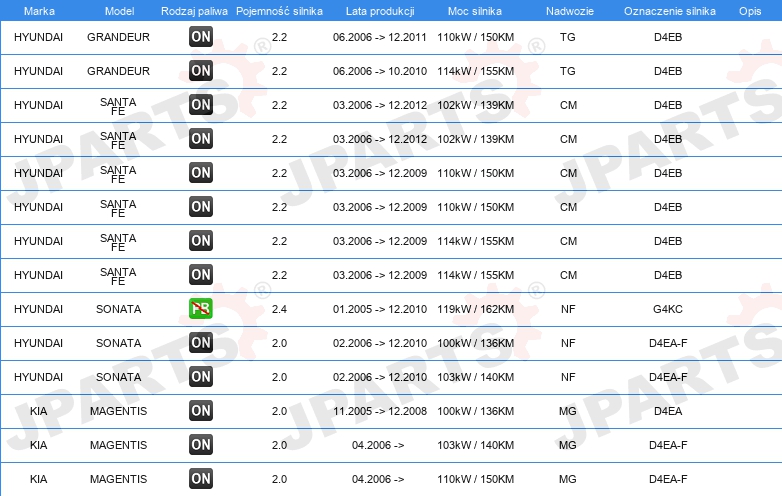Click 100kW / 136KM in the Magentis row

475,411
